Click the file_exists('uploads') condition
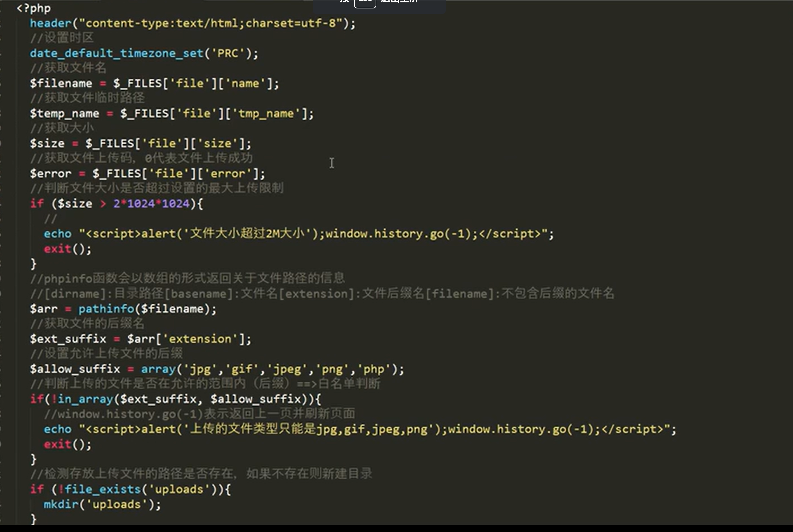The image size is (793, 532). click(x=136, y=489)
